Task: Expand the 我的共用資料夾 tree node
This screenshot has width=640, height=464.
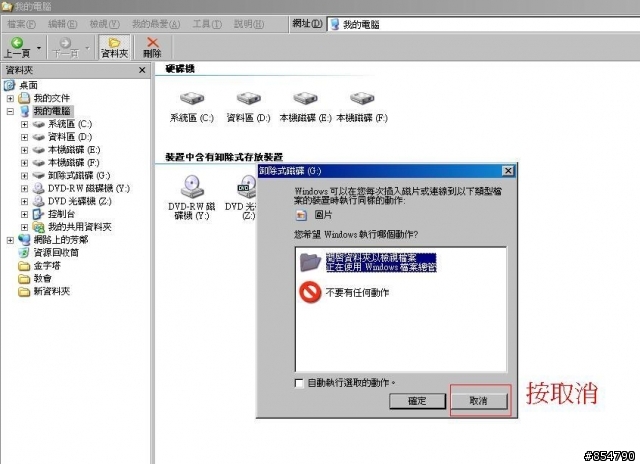Action: [x=24, y=227]
